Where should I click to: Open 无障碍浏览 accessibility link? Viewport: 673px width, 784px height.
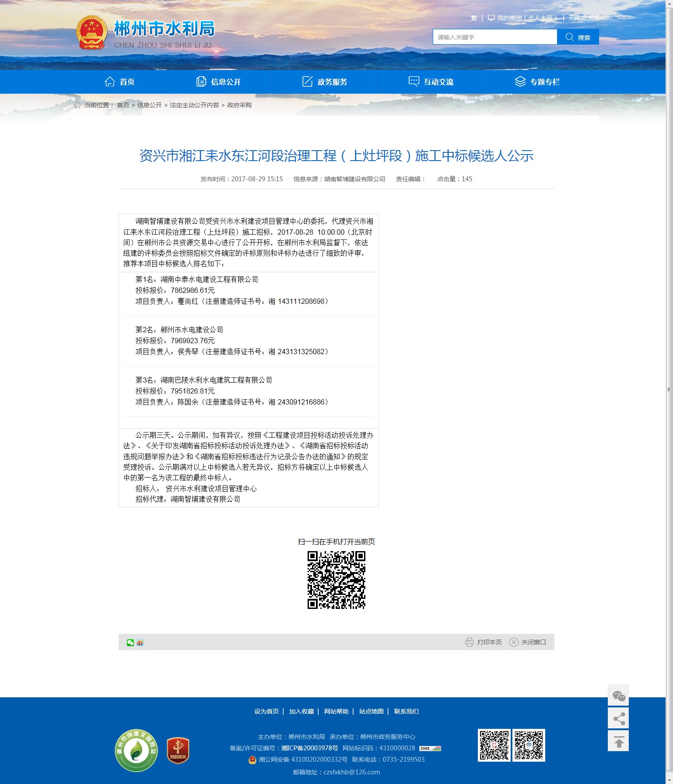(x=583, y=18)
